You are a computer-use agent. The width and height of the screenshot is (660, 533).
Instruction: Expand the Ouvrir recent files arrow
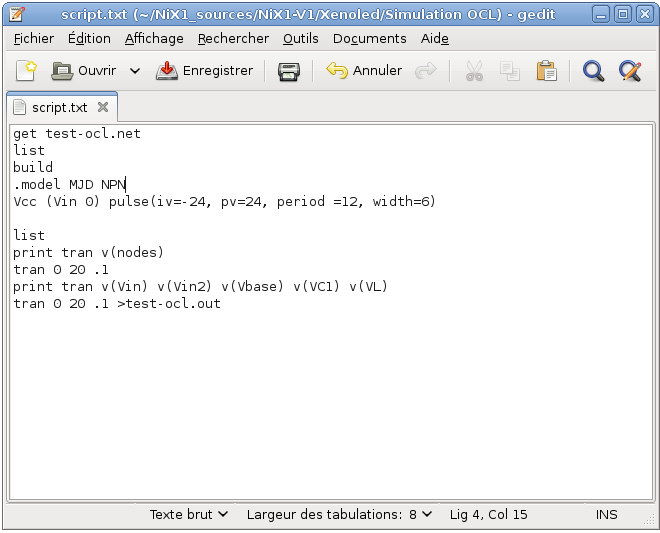[x=135, y=71]
